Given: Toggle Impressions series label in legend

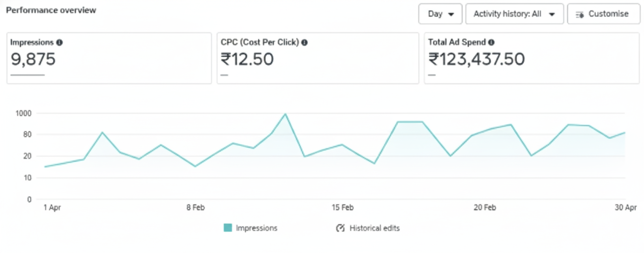Looking at the screenshot, I should tap(256, 228).
